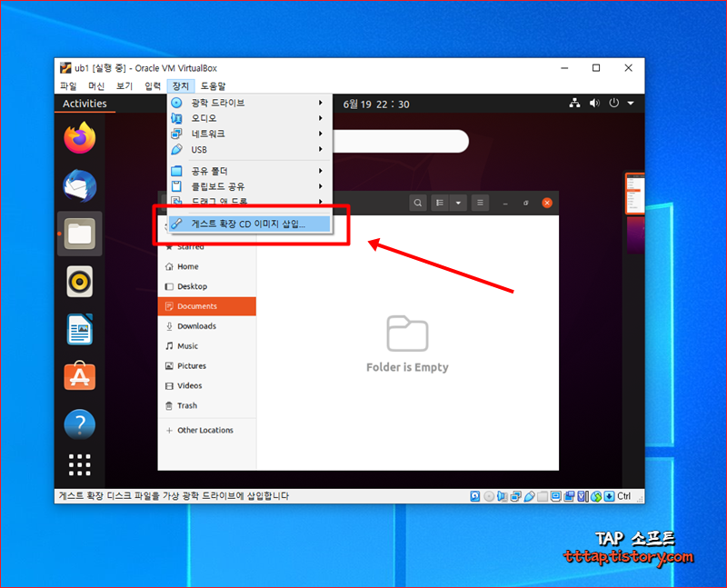Image resolution: width=727 pixels, height=588 pixels.
Task: Click the volume indicator in Ubuntu top bar
Action: 594,103
